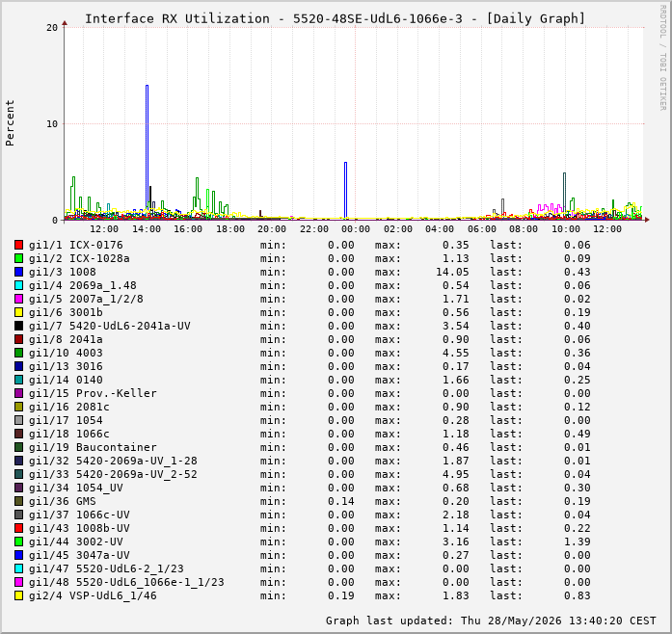
Task: Click the red swatch for gi1/1 ICX-0176
Action: (18, 245)
